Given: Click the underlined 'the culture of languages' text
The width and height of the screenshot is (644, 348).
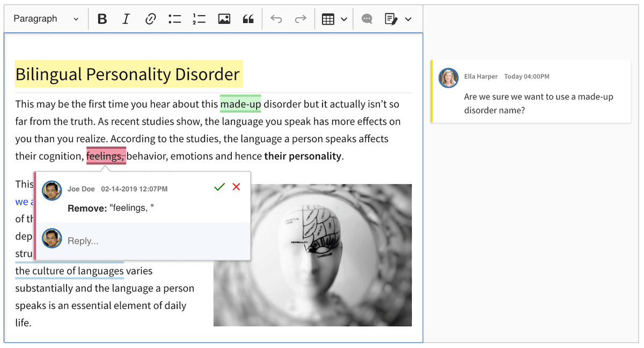Looking at the screenshot, I should point(70,271).
